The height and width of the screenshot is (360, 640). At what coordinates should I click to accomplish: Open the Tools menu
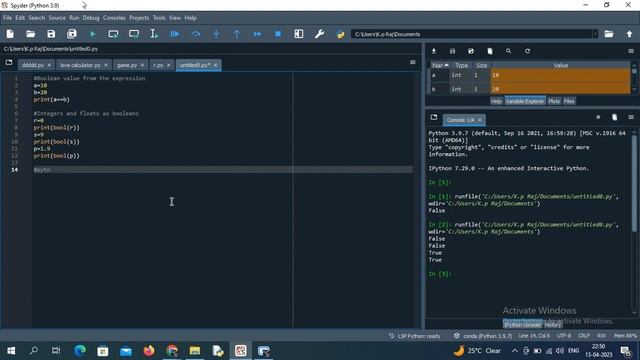click(x=159, y=18)
